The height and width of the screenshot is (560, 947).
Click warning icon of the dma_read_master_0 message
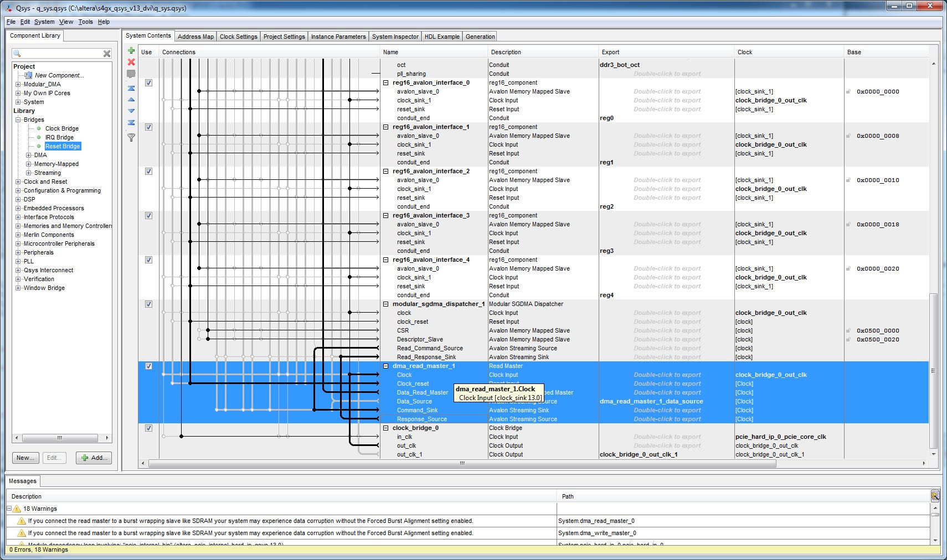click(22, 521)
